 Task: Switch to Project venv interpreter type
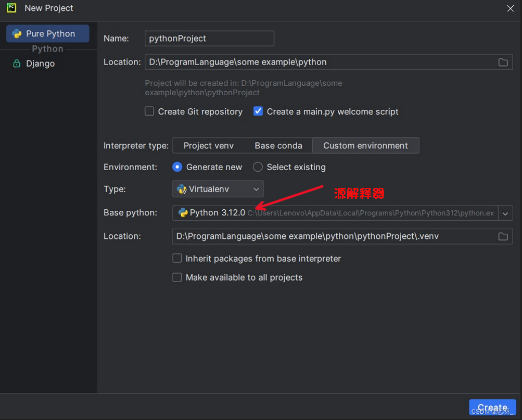pyautogui.click(x=209, y=145)
